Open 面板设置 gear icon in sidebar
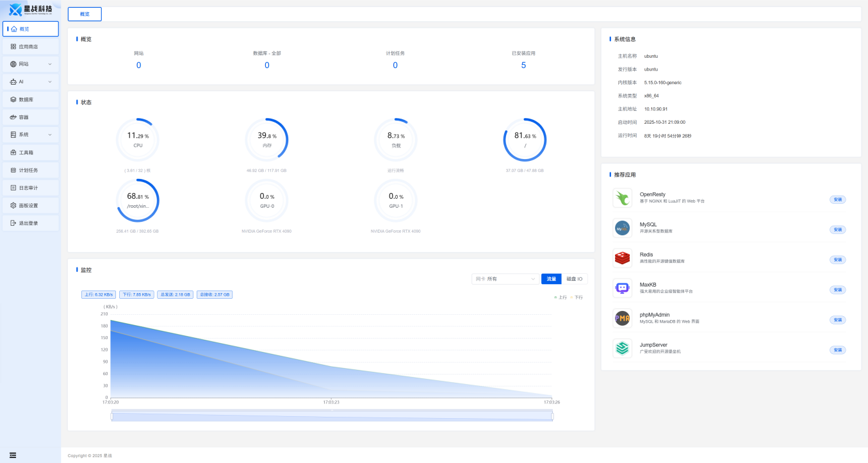 coord(13,205)
